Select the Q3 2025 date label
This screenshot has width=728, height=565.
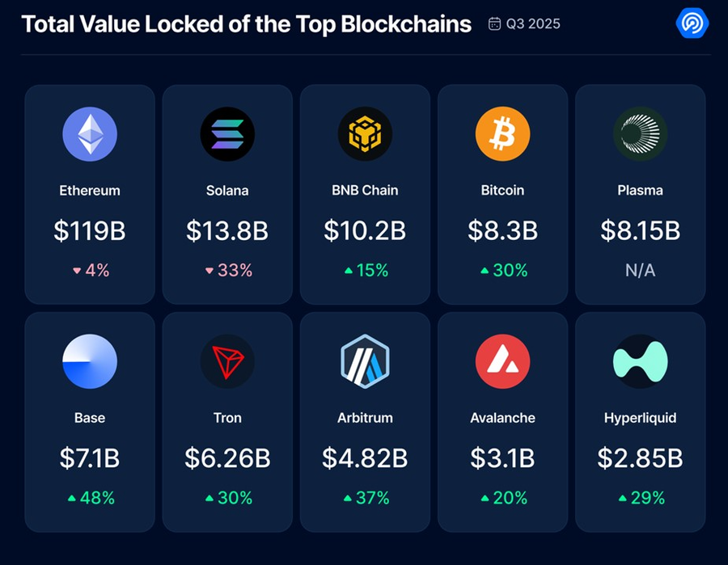coord(533,23)
